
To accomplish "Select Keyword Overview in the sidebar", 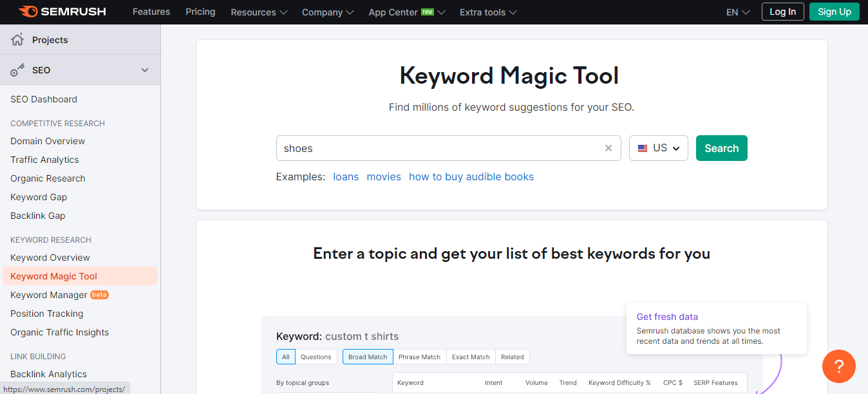I will click(50, 258).
